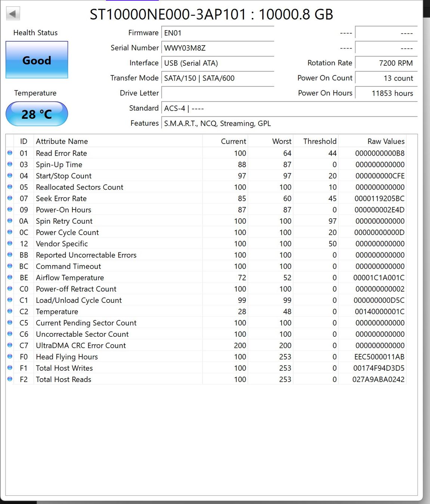430x504 pixels.
Task: Select the Serial Number field WWY03M8Z
Action: [x=218, y=48]
